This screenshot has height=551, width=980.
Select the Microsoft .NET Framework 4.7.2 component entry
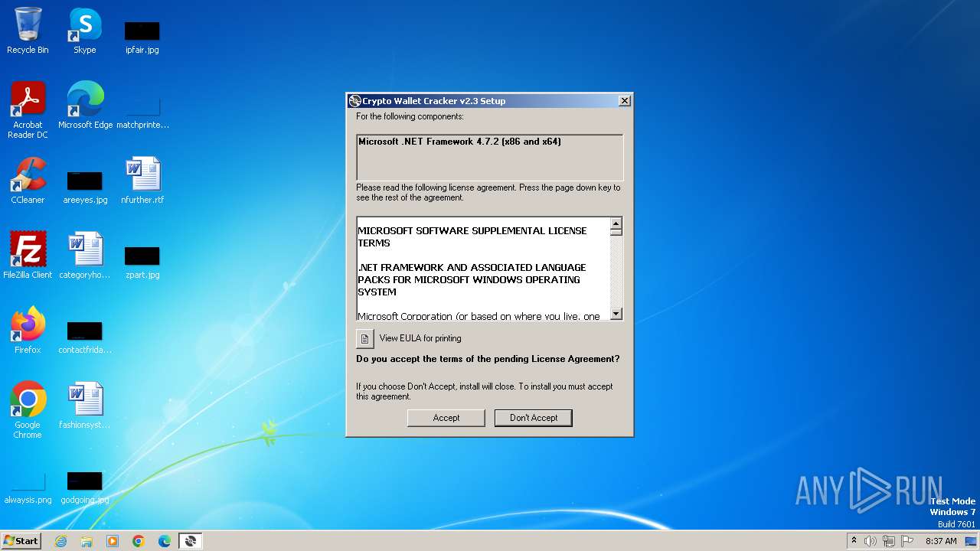pos(459,142)
